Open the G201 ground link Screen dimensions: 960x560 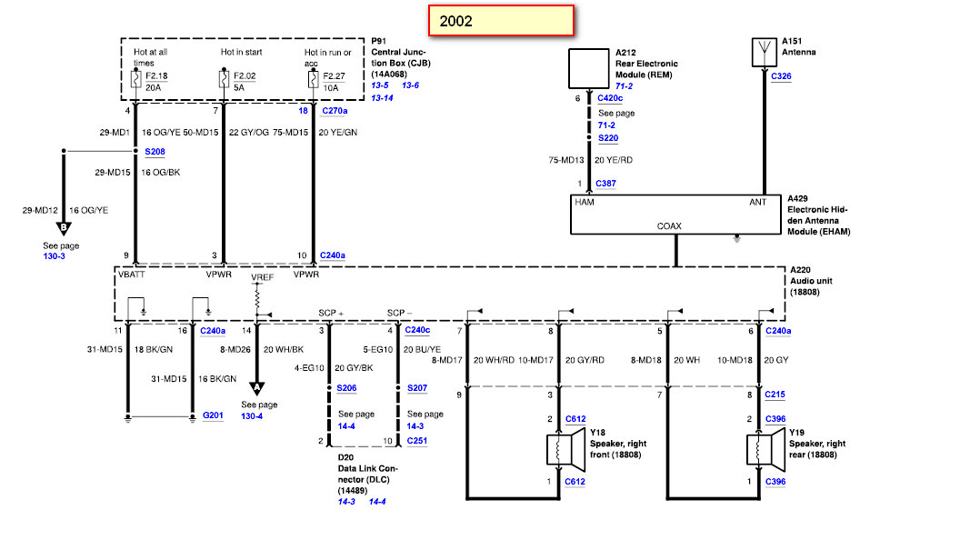pos(213,415)
